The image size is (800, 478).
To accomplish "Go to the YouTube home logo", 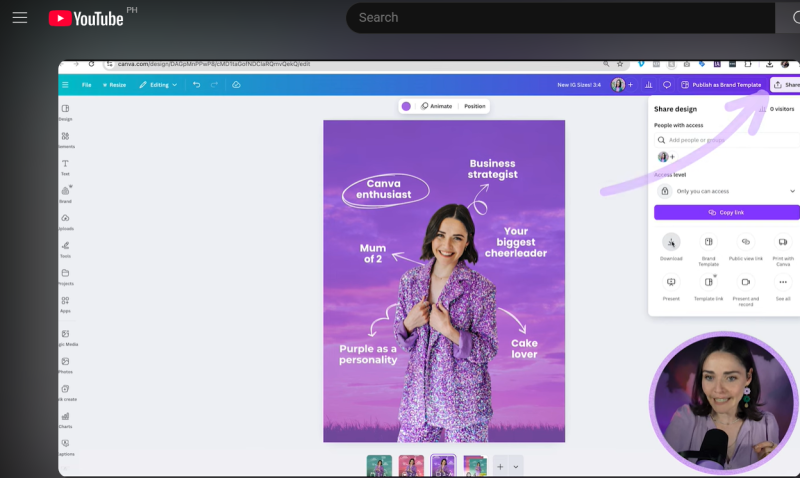I will pyautogui.click(x=86, y=18).
